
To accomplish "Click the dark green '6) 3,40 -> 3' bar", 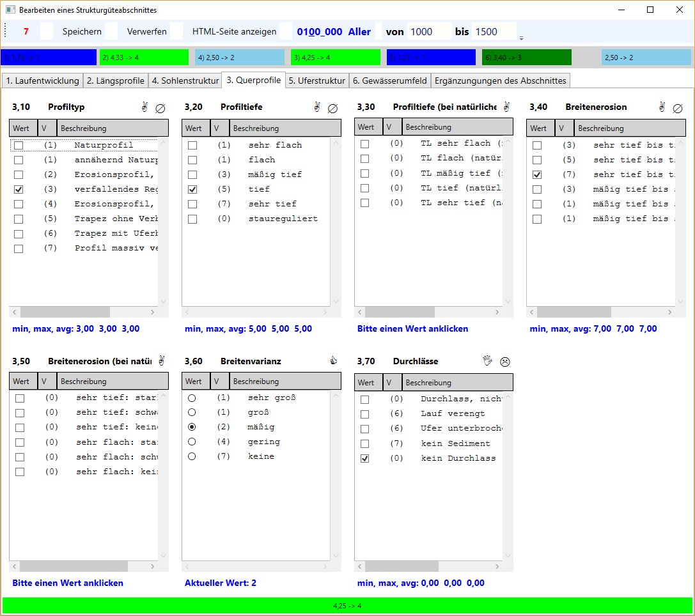I will pos(526,58).
